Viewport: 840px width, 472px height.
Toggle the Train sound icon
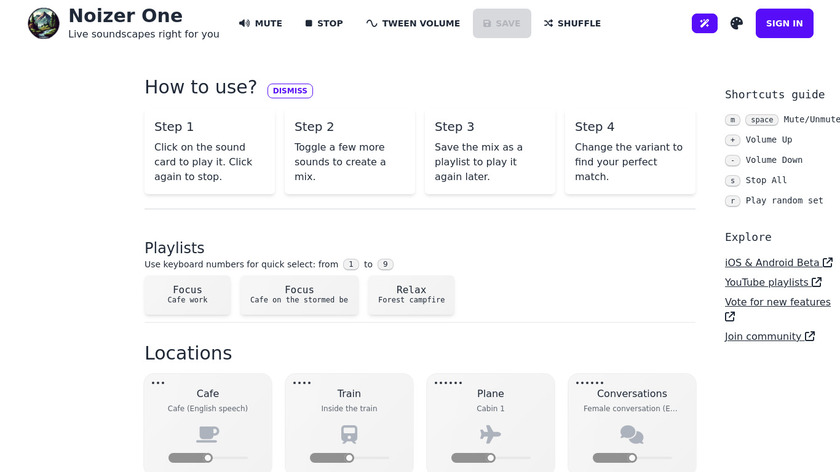(349, 434)
